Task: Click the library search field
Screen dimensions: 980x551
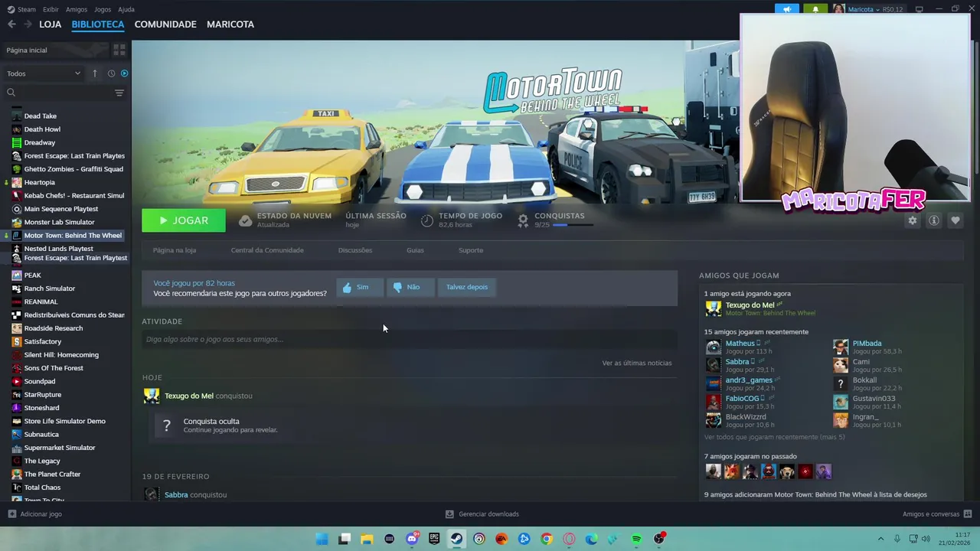Action: point(57,93)
